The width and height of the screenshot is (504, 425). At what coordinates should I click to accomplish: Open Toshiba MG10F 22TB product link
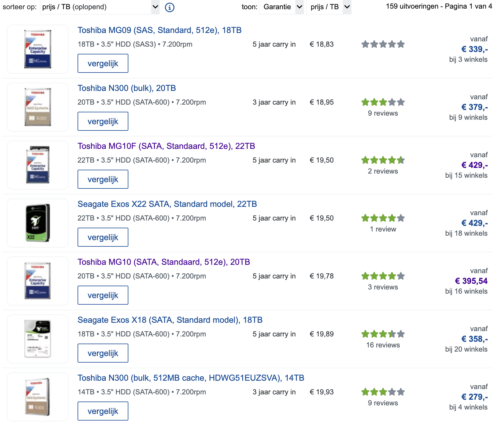click(x=166, y=146)
